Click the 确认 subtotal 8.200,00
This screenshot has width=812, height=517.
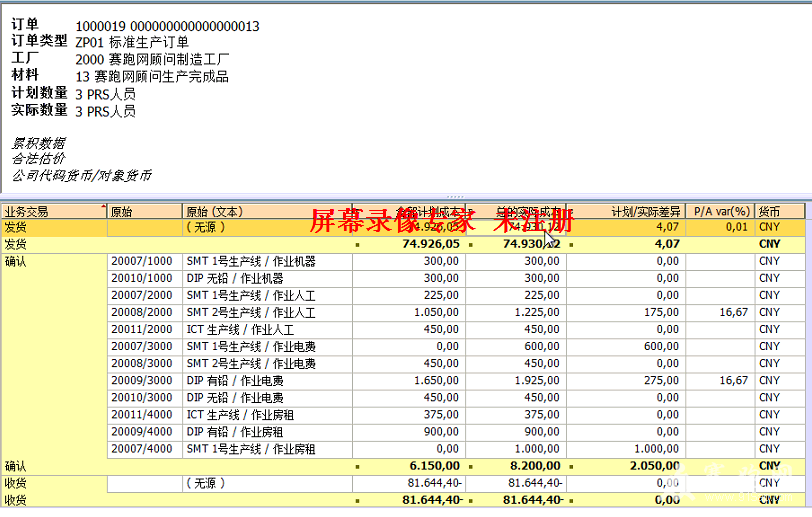click(x=535, y=466)
